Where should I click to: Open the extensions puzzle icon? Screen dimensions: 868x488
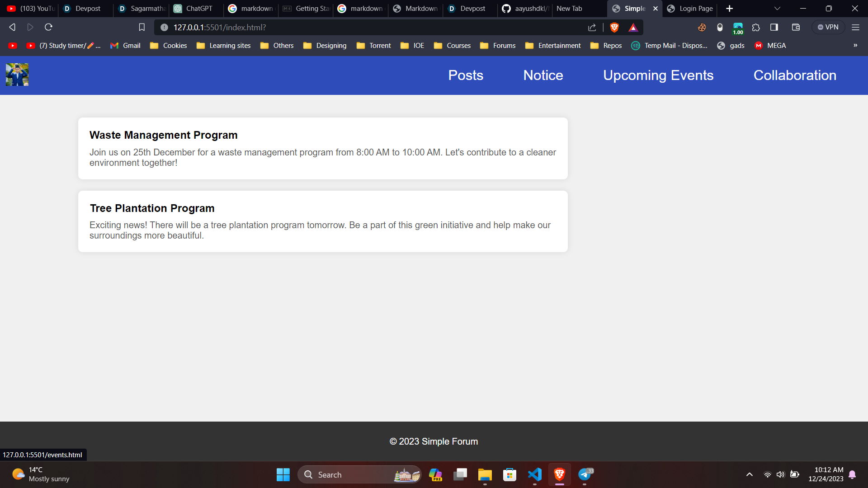click(756, 28)
